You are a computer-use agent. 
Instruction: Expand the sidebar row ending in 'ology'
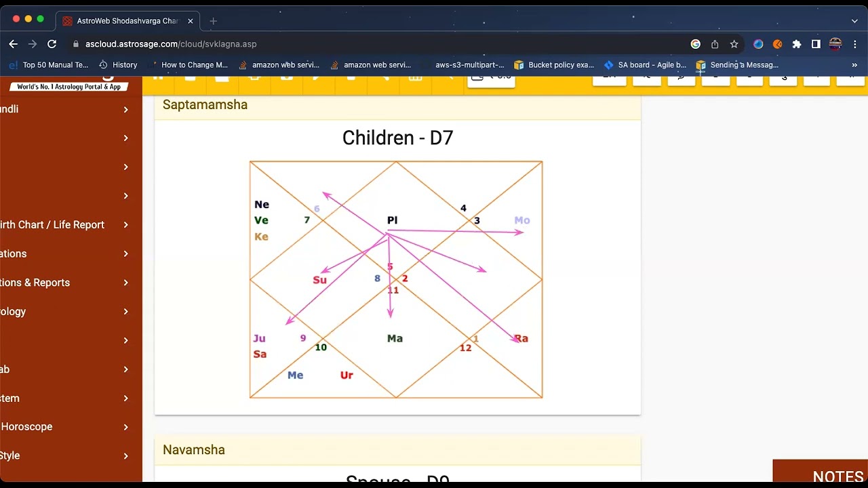[x=71, y=312]
